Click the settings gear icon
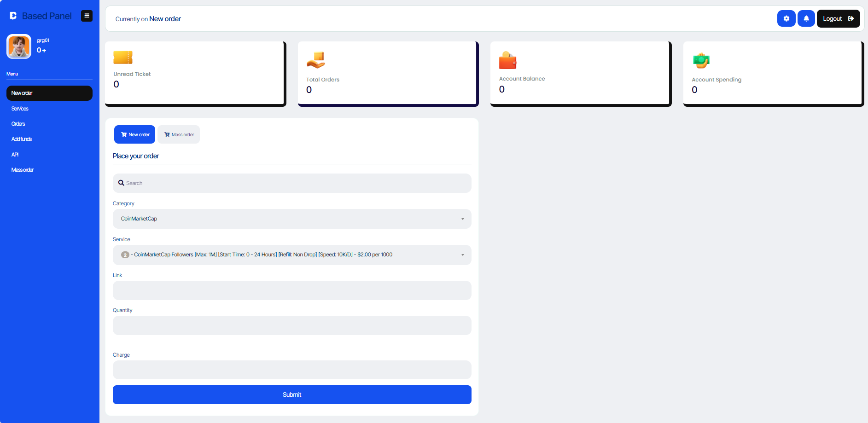The height and width of the screenshot is (423, 868). click(x=786, y=18)
